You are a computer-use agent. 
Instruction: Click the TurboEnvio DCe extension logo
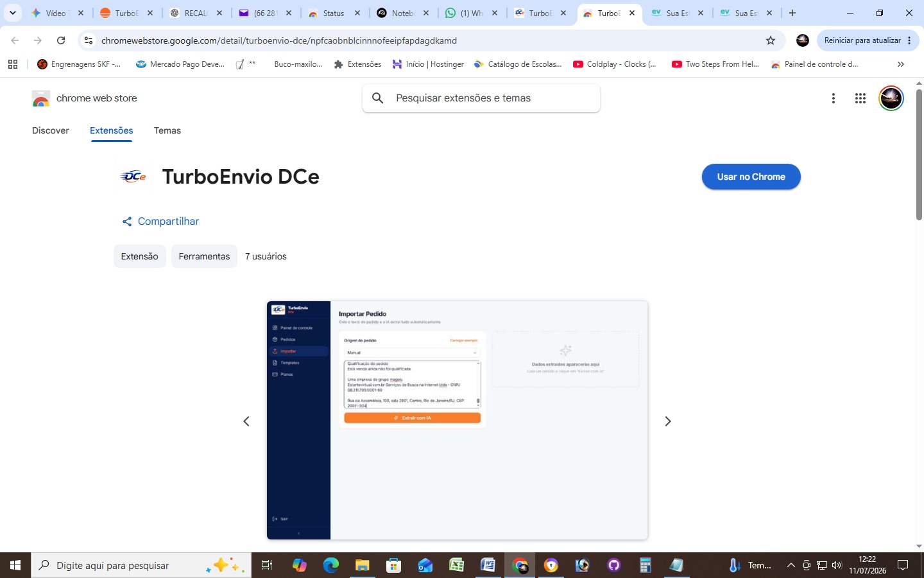coord(133,177)
